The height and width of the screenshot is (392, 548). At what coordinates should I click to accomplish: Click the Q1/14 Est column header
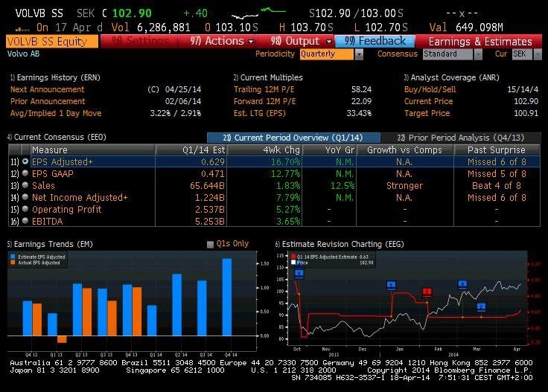(191, 150)
